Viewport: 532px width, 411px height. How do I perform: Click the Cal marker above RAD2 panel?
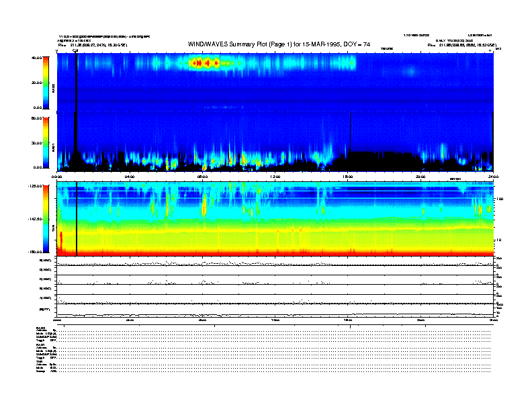click(x=75, y=50)
